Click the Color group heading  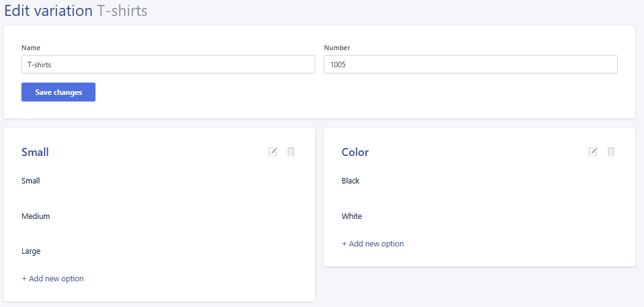coord(355,152)
